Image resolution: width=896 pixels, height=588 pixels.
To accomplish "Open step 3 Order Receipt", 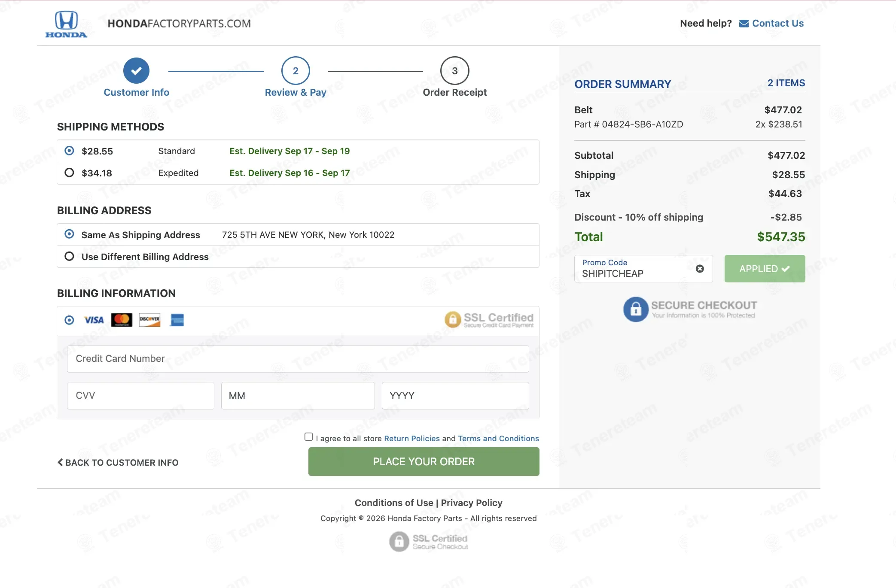I will [x=454, y=71].
